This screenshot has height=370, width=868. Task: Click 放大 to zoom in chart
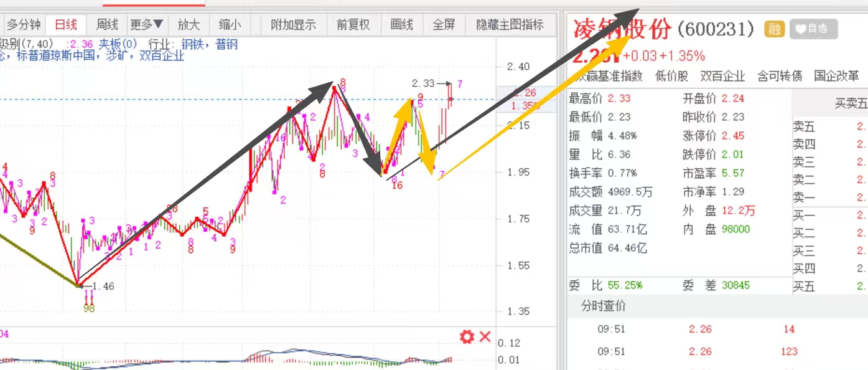(189, 25)
